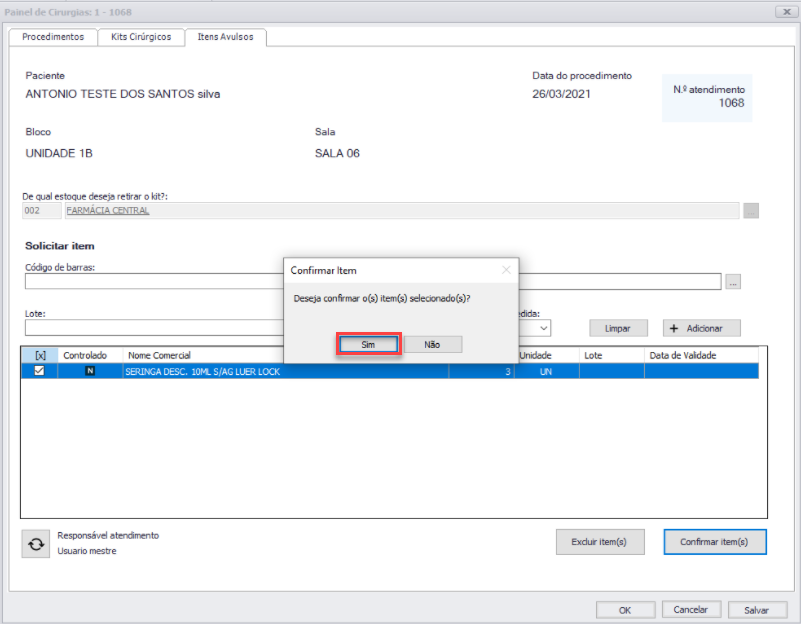Click Excluir item(s) button

[600, 542]
